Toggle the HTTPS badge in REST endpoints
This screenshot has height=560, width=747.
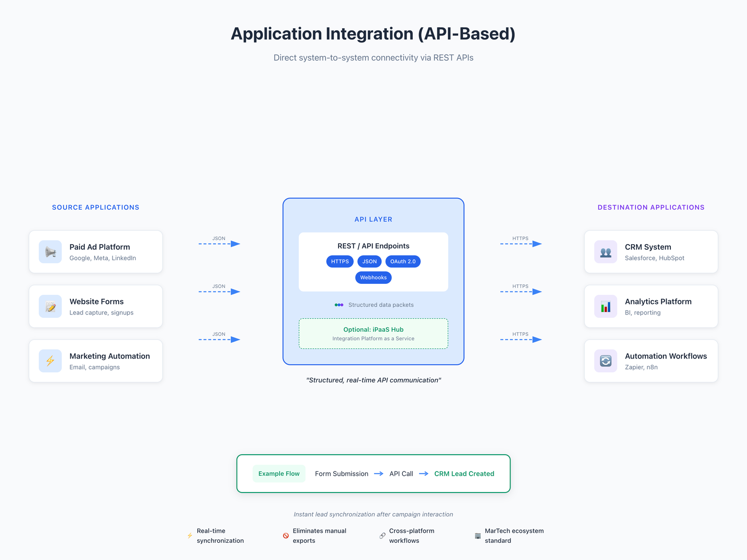pyautogui.click(x=340, y=261)
